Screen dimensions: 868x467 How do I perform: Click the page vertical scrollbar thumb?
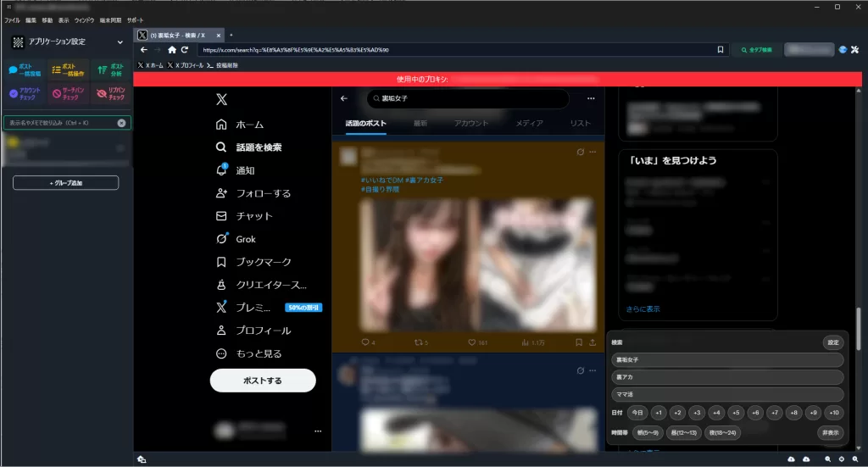859,329
